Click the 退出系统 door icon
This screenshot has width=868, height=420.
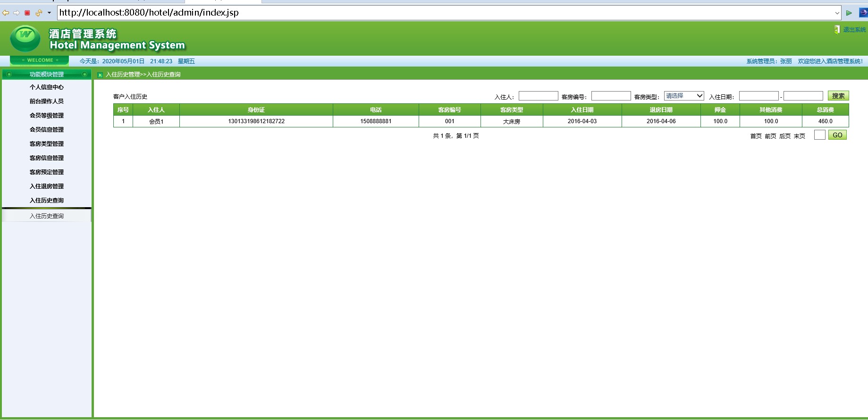click(837, 29)
